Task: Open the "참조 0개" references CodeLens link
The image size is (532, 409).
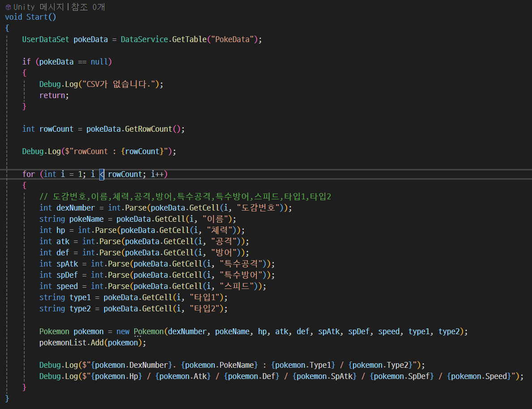Action: point(87,7)
